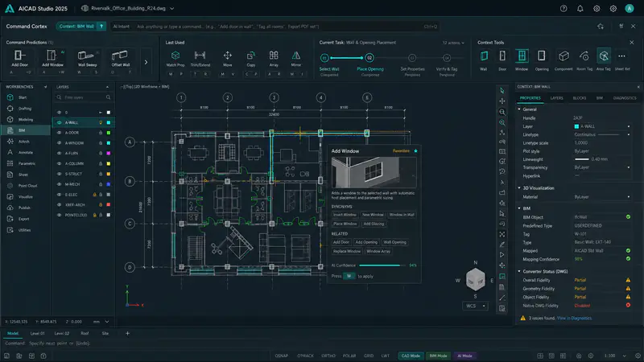Open the WCS coordinate system dropdown
644x362 pixels.
pos(475,306)
